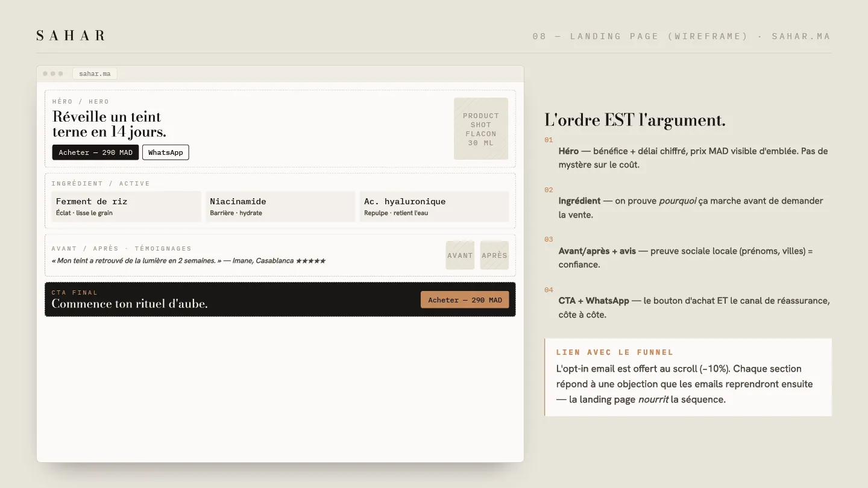
Task: Select the Ac. hyaluronique ingredient card
Action: [435, 207]
